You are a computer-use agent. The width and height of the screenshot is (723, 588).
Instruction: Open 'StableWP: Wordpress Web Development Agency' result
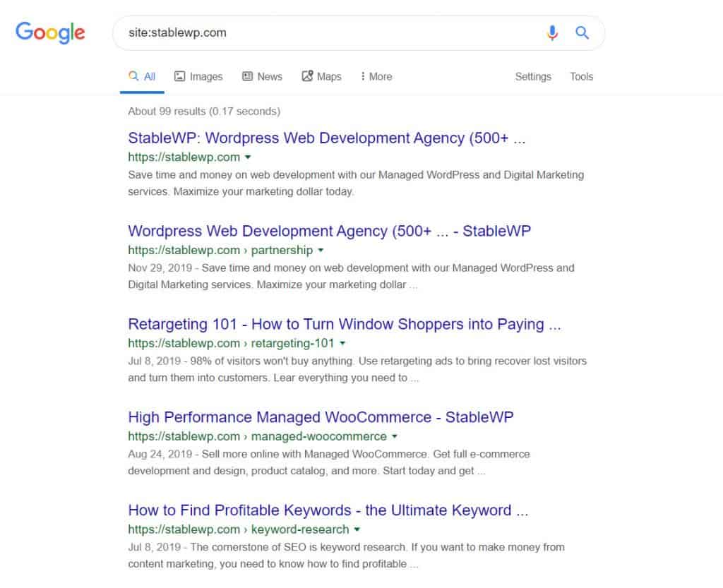click(x=326, y=138)
